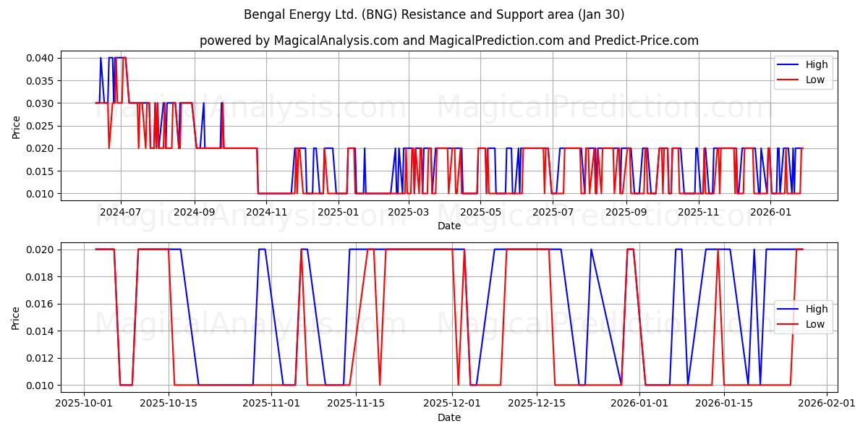This screenshot has height=434, width=868.
Task: Click the '2026-01' x-axis tick label in the top chart
Action: pos(772,212)
